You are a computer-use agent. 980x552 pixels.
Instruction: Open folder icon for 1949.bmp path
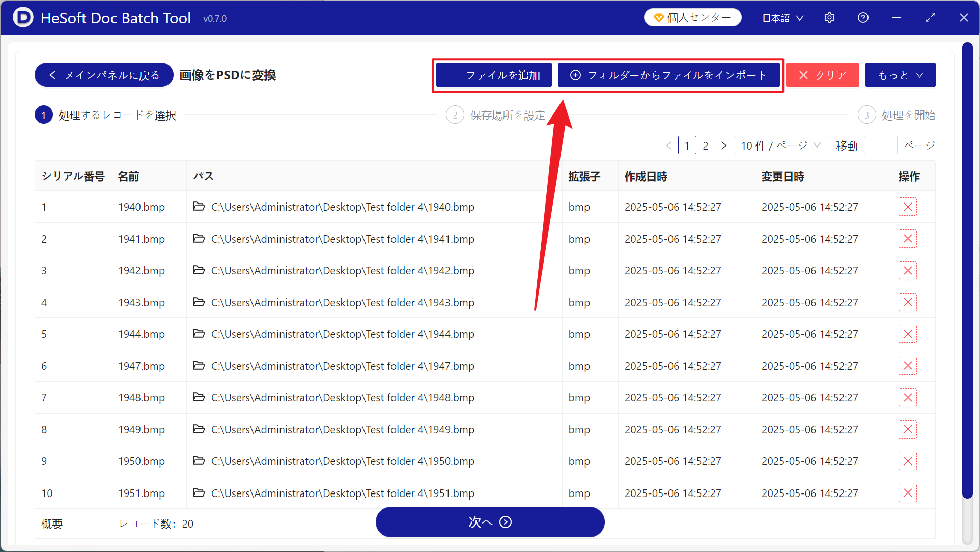(x=199, y=429)
